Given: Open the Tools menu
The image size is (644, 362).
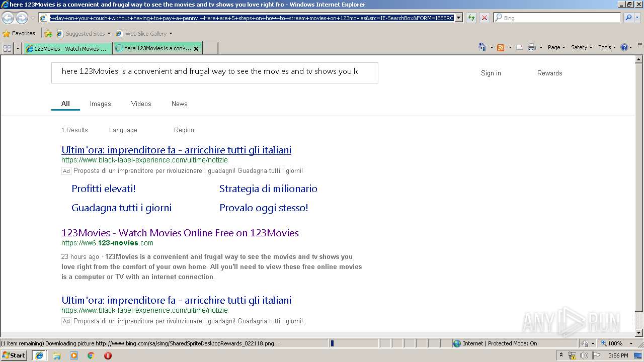Looking at the screenshot, I should pyautogui.click(x=607, y=47).
